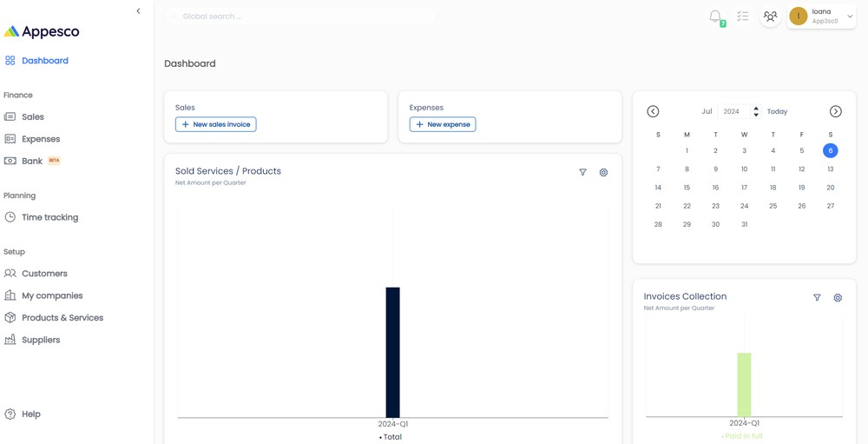
Task: Click the Help question mark icon
Action: pos(10,414)
